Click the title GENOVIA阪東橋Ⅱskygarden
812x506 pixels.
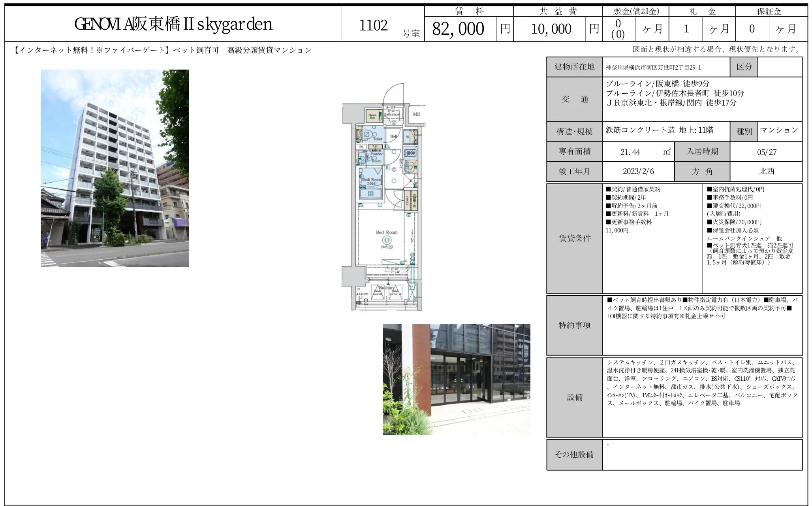point(173,24)
